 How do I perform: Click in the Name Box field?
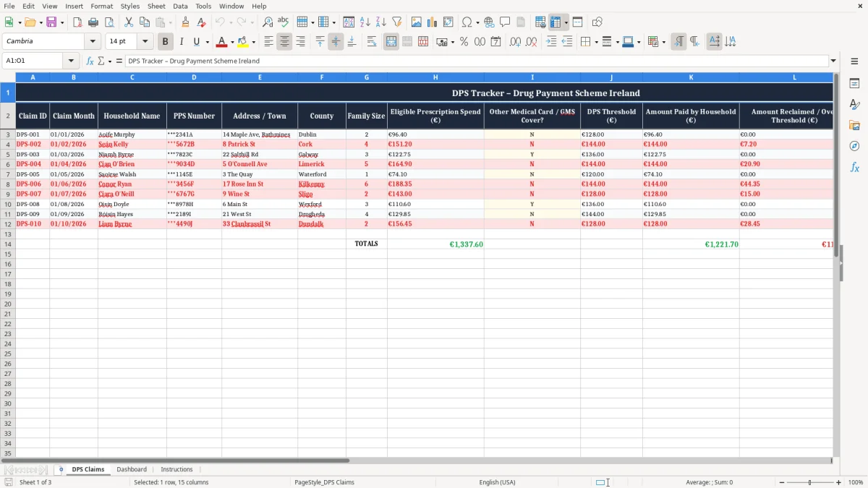[x=33, y=61]
